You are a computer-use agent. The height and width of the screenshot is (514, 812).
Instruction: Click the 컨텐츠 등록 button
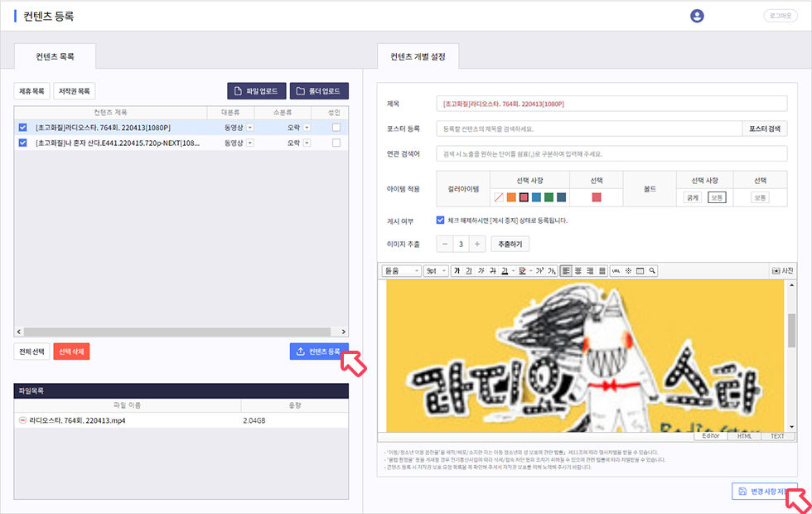319,352
